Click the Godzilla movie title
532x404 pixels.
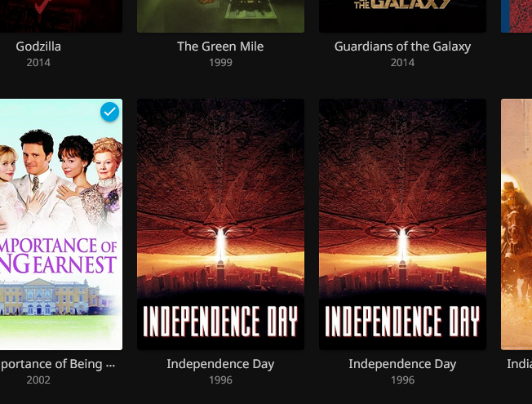(x=38, y=47)
